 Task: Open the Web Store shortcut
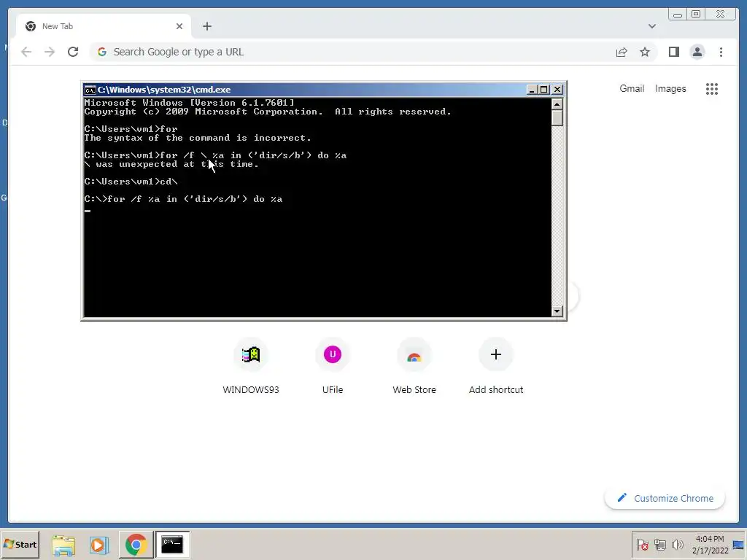pos(414,367)
